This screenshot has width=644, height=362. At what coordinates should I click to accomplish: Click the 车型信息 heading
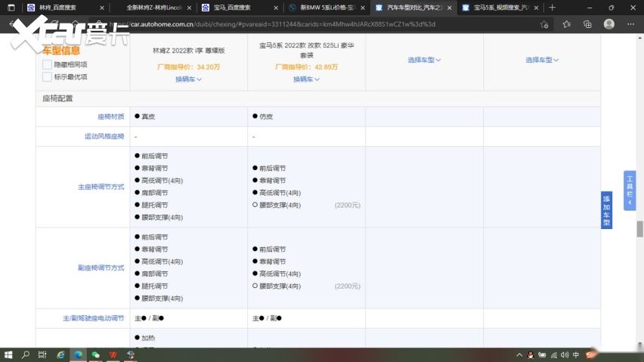click(x=61, y=51)
